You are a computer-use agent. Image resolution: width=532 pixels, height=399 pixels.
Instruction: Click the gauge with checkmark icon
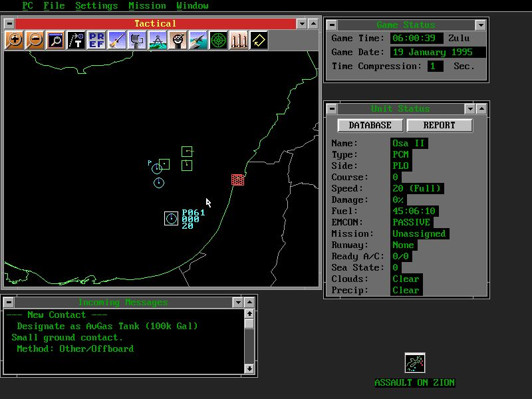(178, 41)
